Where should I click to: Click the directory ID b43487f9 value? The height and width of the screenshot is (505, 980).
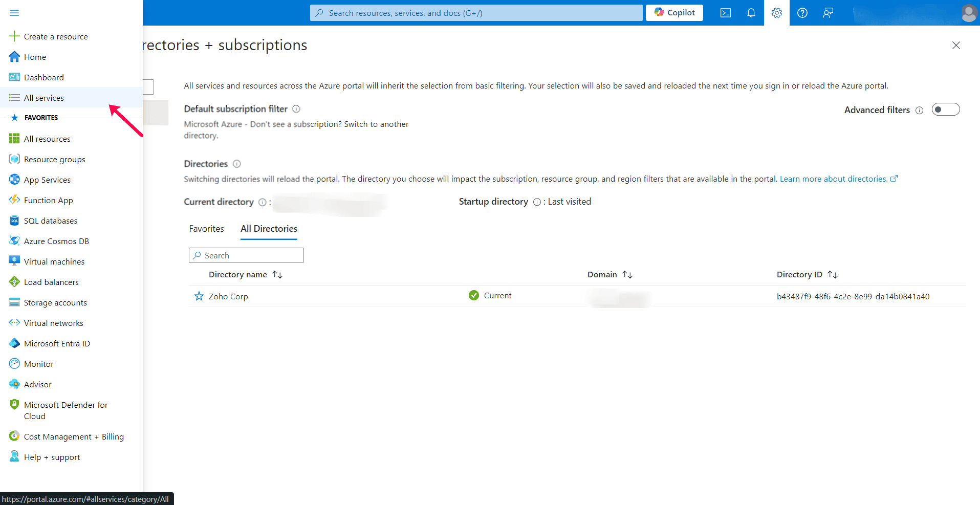(x=853, y=297)
